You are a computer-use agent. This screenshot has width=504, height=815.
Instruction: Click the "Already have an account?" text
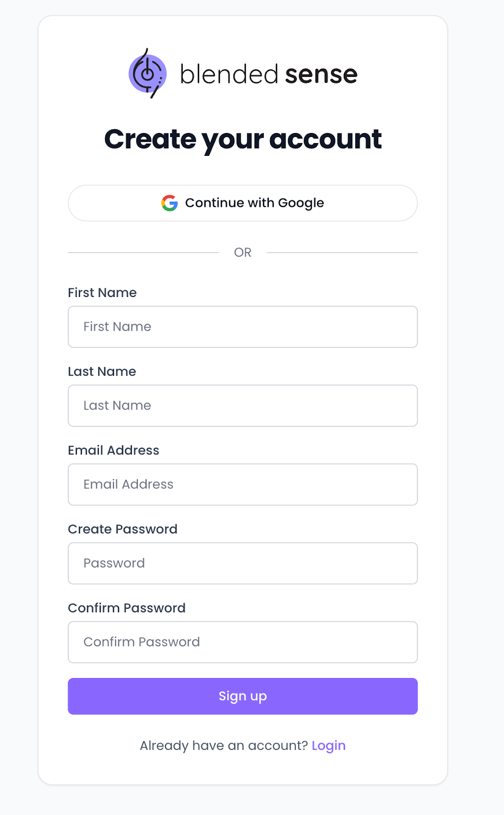(224, 746)
